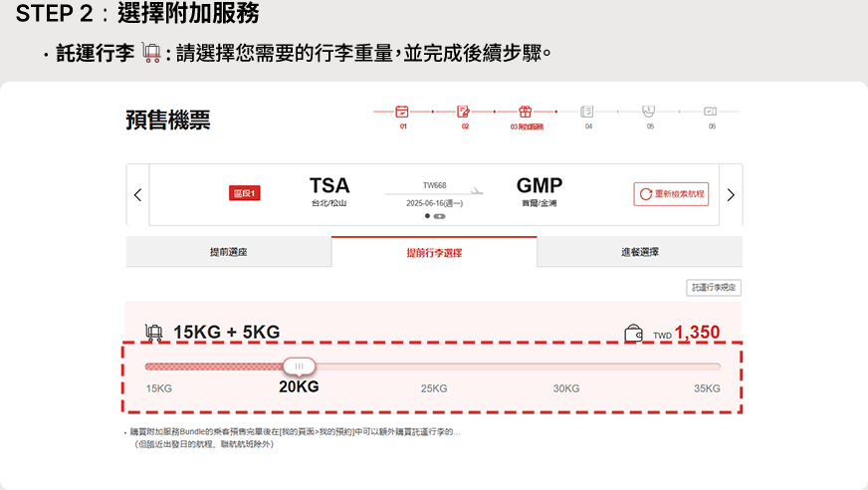Click the luggage cart icon beside 15KG + 5KG
Image resolution: width=868 pixels, height=490 pixels.
(154, 333)
